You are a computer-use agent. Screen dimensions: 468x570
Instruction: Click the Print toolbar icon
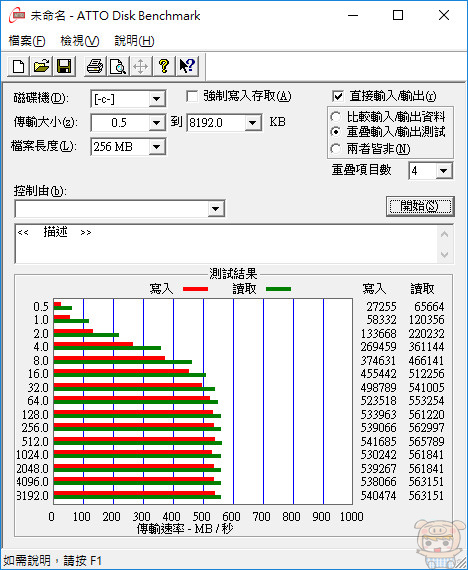click(95, 67)
